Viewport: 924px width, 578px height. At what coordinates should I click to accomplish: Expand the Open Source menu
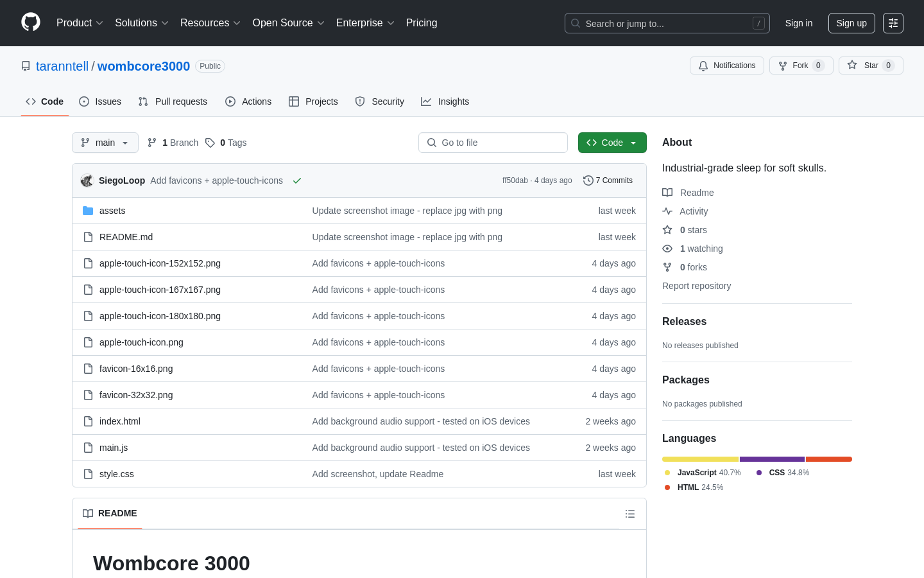click(x=289, y=23)
